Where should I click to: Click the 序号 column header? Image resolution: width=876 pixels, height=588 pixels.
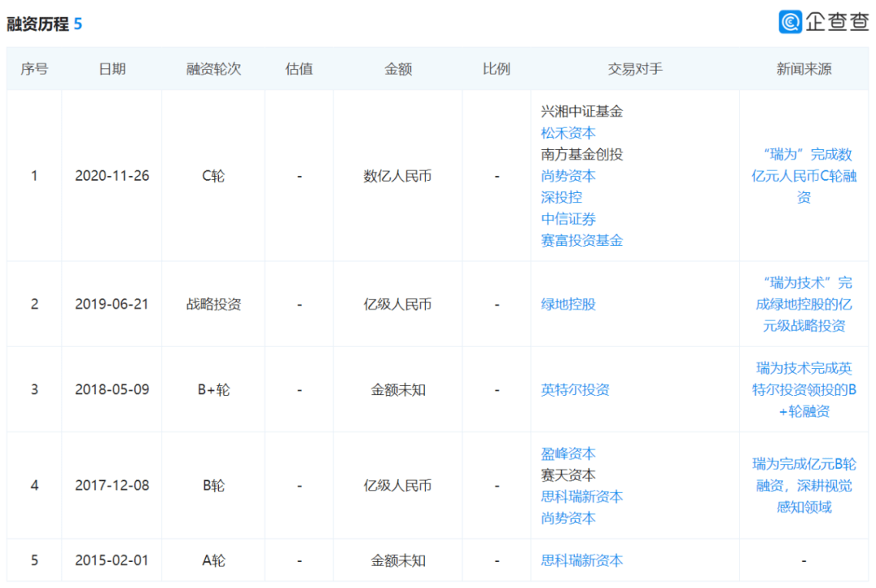(x=34, y=69)
